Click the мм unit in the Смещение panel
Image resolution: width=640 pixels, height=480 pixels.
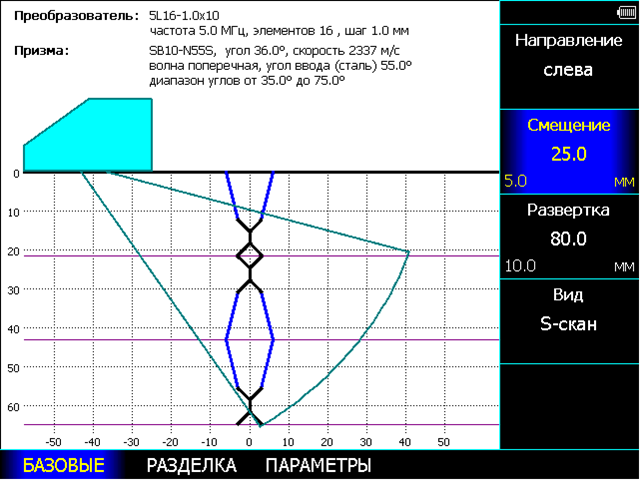(623, 182)
